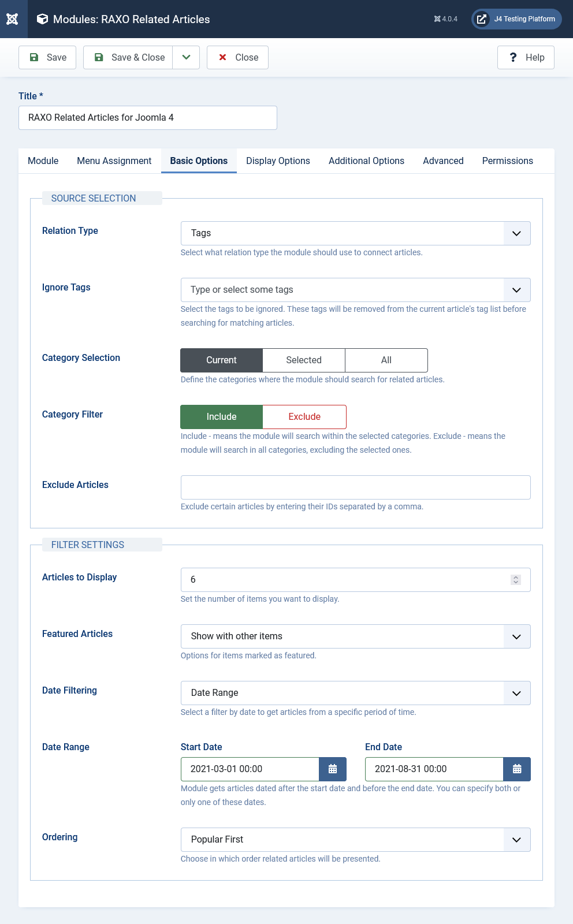Open the Additional Options tab
This screenshot has height=924, width=573.
click(x=366, y=161)
